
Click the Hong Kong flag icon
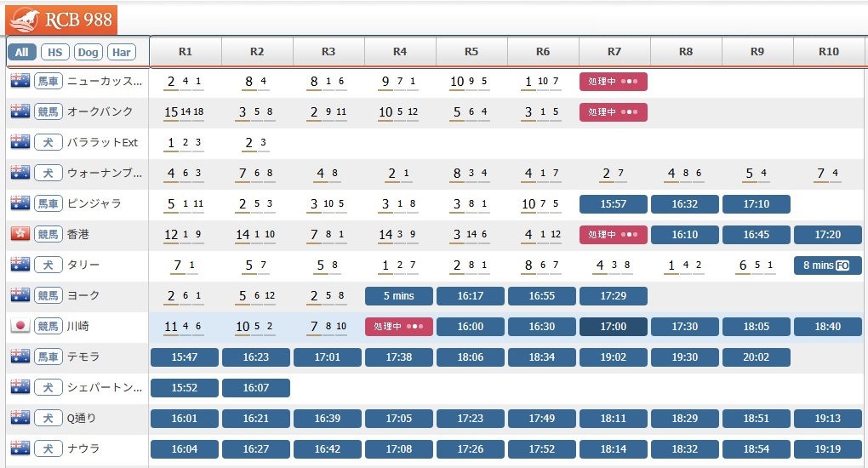(x=20, y=234)
